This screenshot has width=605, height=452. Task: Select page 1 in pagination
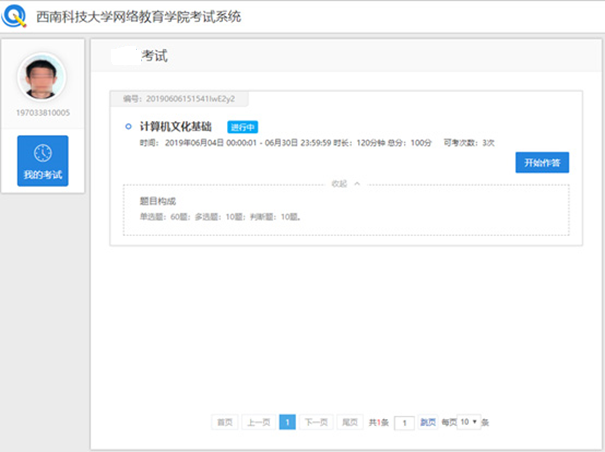(287, 423)
